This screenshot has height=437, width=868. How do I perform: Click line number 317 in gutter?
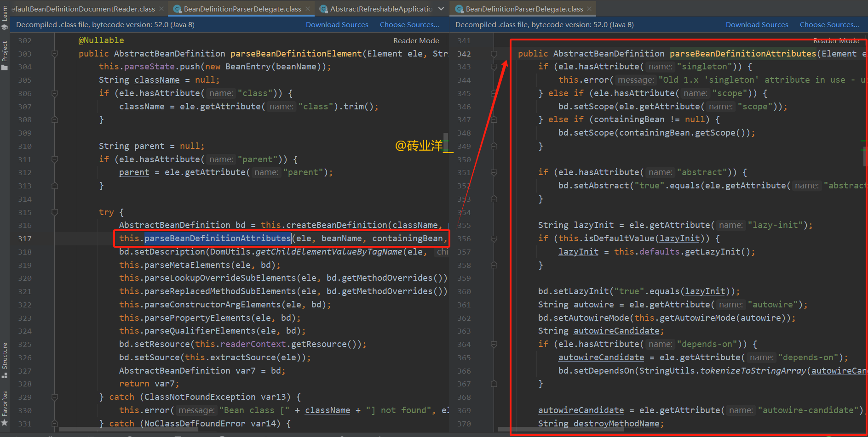coord(25,239)
